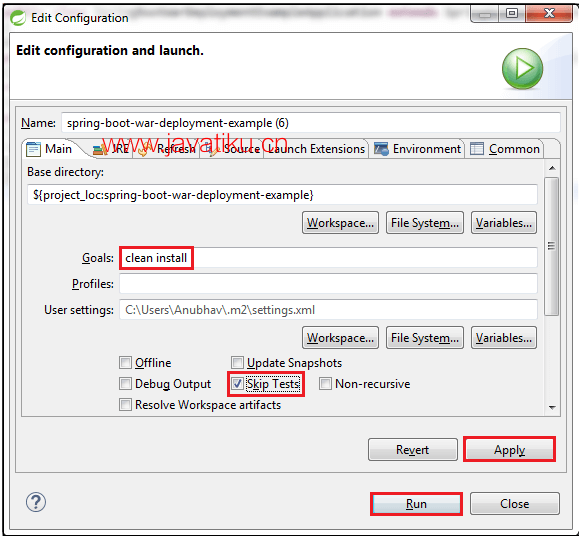Click the Environment tab icon
579x538 pixels.
click(x=381, y=149)
